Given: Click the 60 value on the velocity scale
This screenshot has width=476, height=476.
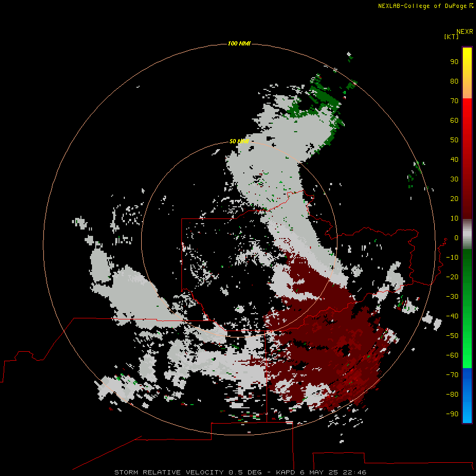Looking at the screenshot, I should (x=454, y=120).
